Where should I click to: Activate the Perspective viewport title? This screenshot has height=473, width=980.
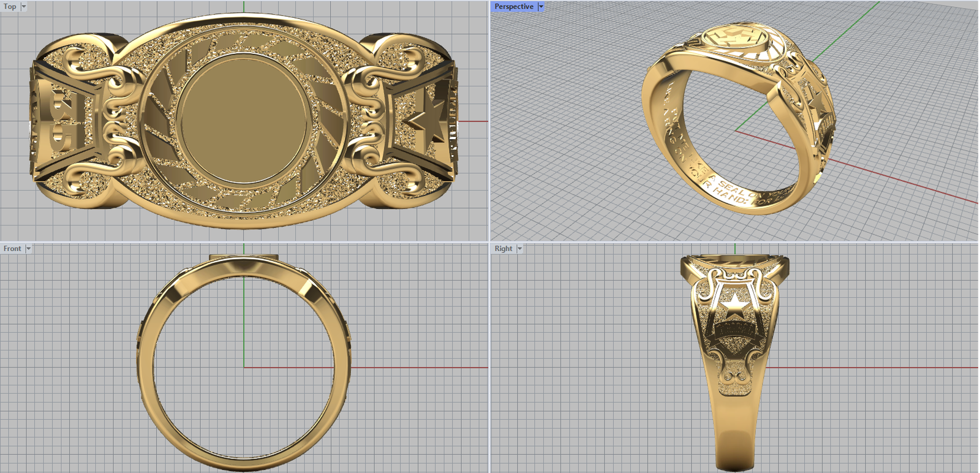tap(513, 7)
